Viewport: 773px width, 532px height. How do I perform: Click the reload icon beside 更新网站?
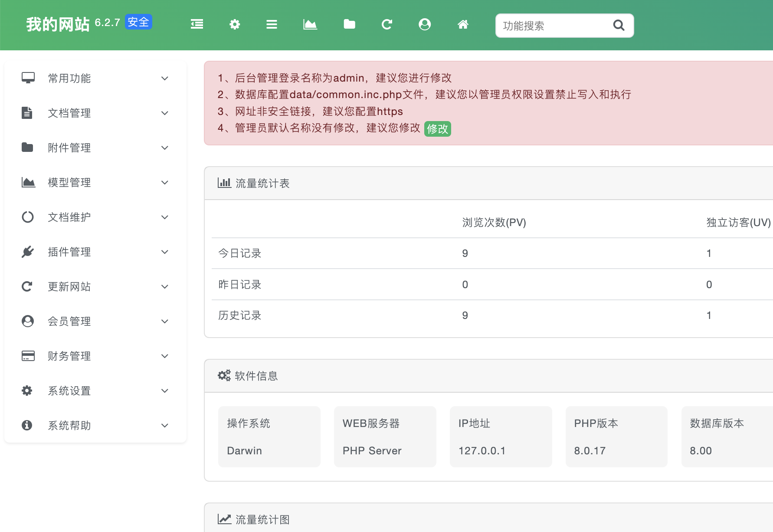(27, 286)
